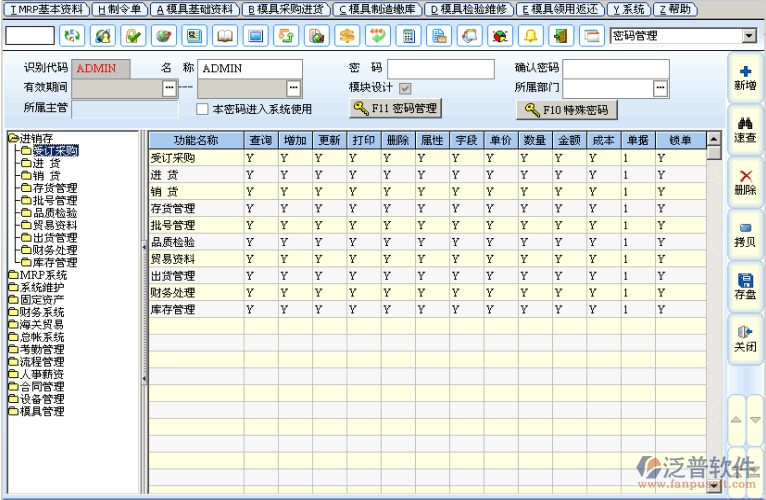Click the dollar sign toolbar icon
The height and width of the screenshot is (500, 766).
(346, 36)
